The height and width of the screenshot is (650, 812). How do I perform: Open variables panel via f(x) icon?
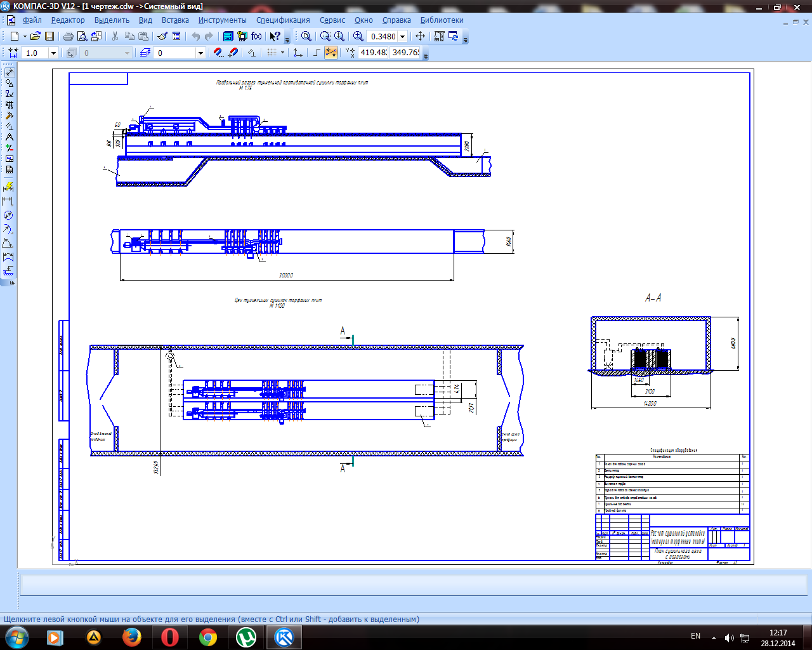pos(256,36)
